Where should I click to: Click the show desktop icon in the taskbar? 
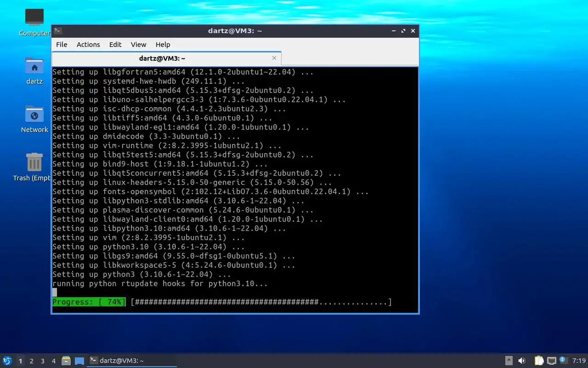(79, 361)
